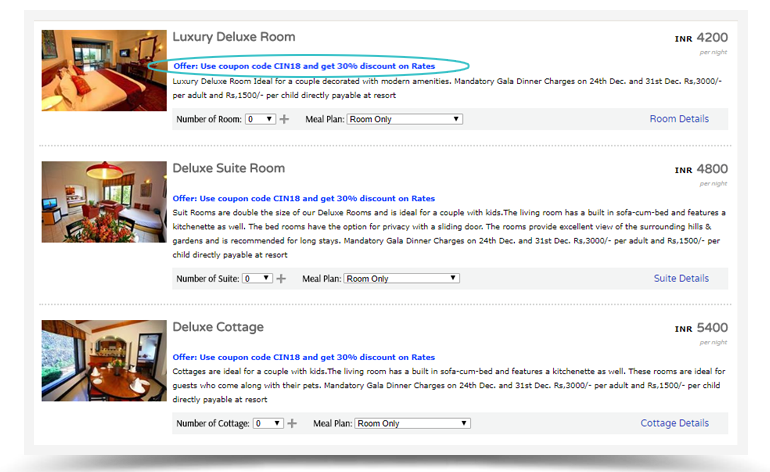
Task: Click the 'Number of Room:' label
Action: point(209,119)
